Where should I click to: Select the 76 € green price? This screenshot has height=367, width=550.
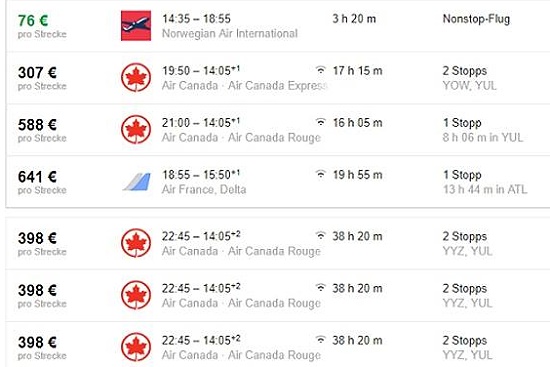point(33,20)
